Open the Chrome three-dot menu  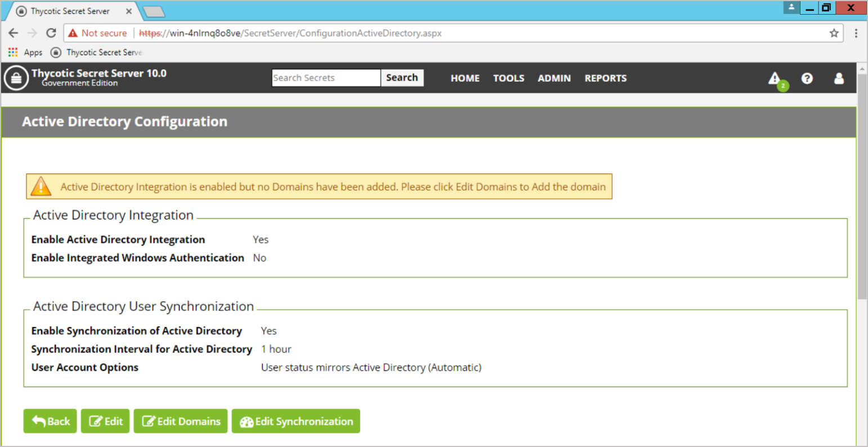pos(856,33)
